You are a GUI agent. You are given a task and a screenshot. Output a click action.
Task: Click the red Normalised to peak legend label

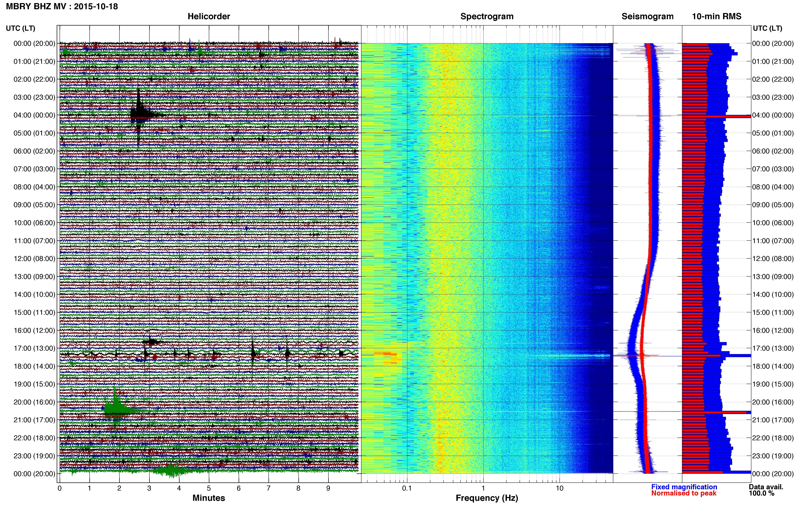click(x=684, y=493)
